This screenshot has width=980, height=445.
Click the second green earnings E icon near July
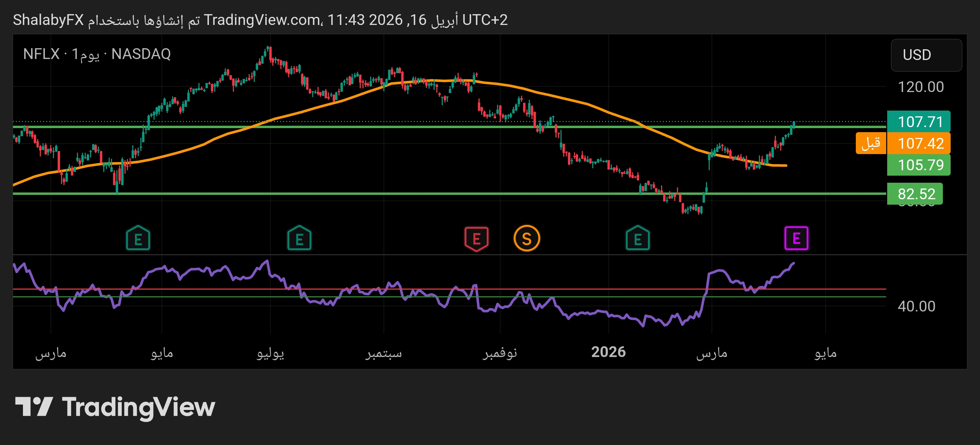(299, 239)
